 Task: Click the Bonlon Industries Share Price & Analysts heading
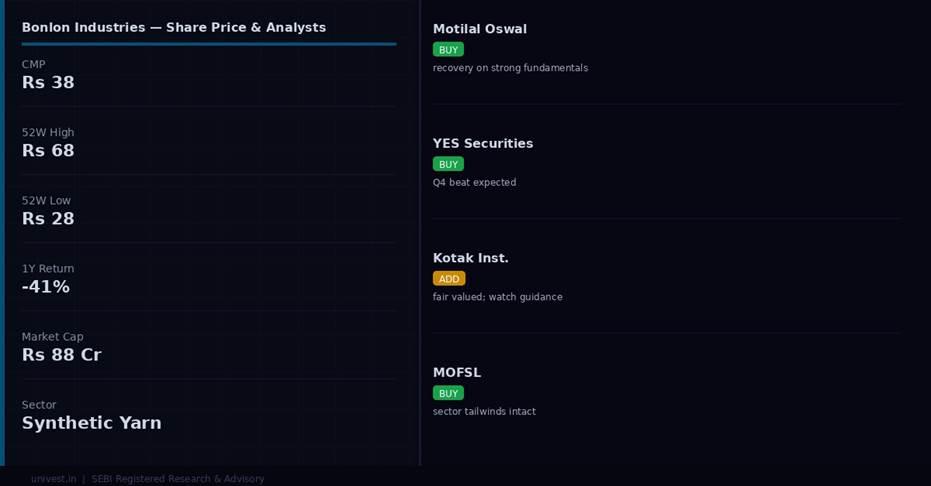pos(174,27)
